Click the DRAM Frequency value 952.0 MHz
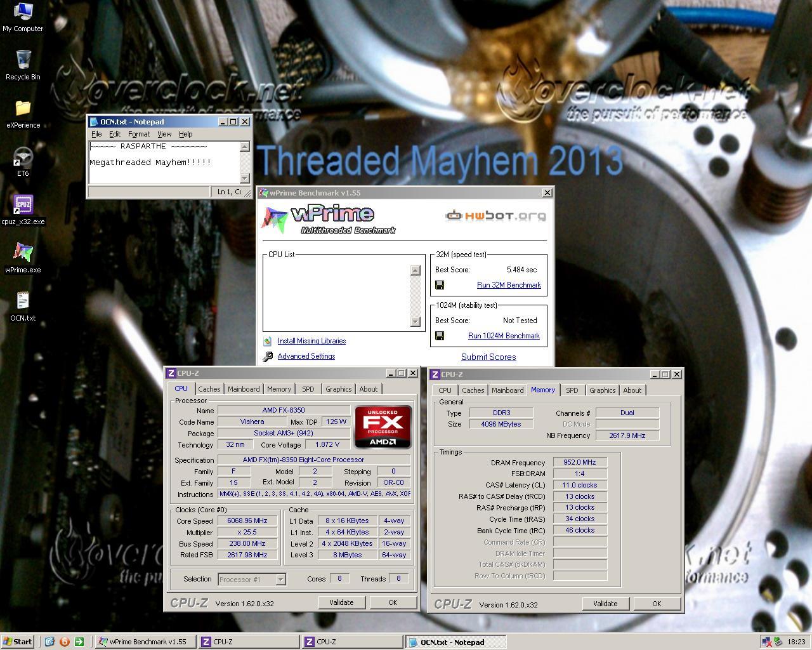This screenshot has height=650, width=812. click(580, 462)
